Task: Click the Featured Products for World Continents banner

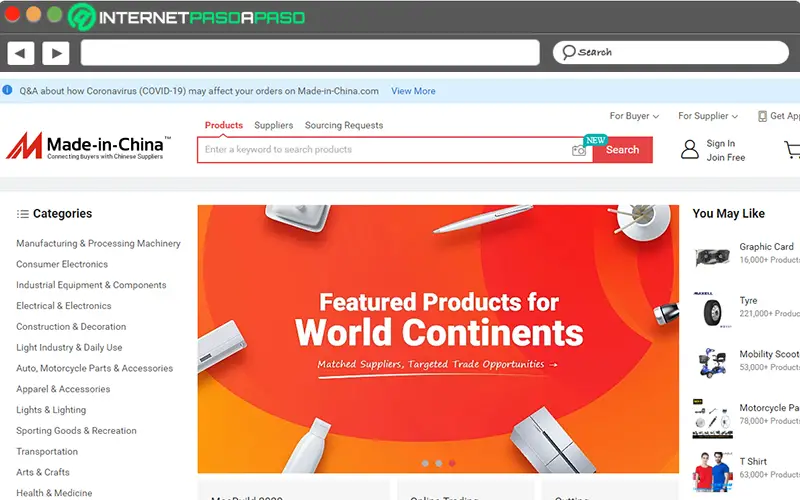Action: coord(438,339)
